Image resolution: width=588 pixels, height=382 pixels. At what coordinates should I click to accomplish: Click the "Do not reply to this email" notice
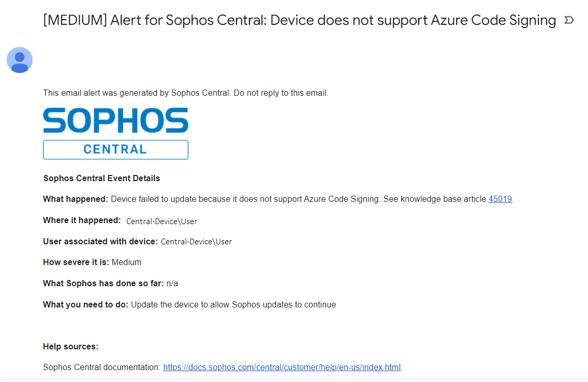[x=281, y=93]
